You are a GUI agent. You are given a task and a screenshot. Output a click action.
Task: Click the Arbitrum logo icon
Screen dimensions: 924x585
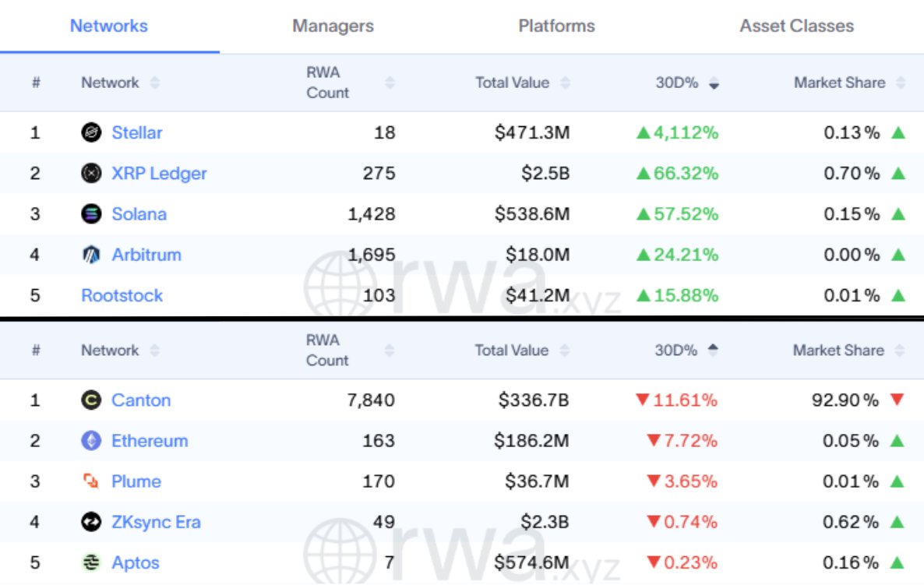click(91, 255)
